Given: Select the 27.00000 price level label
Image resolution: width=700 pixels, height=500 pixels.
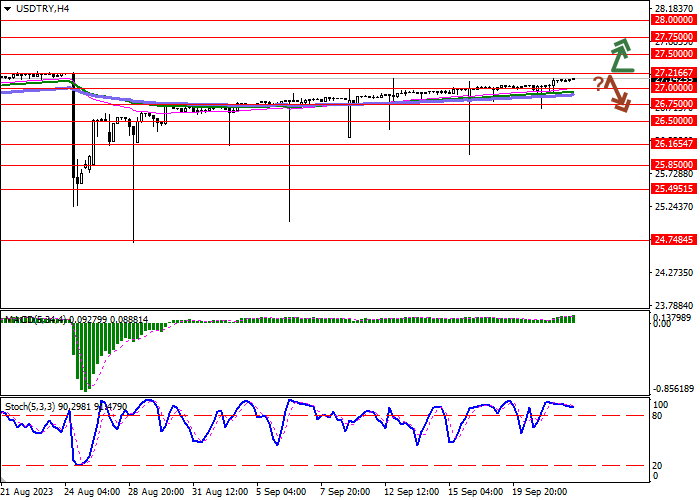Looking at the screenshot, I should [674, 88].
